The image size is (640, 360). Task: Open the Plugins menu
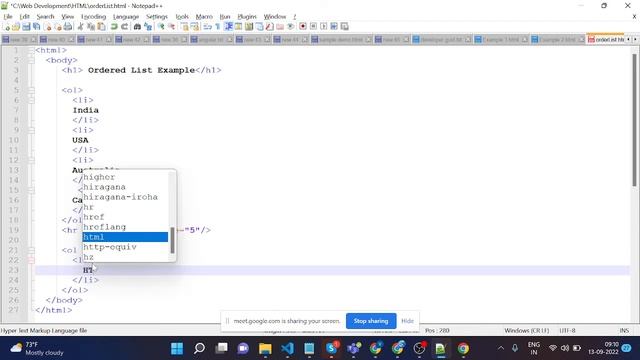(x=247, y=17)
